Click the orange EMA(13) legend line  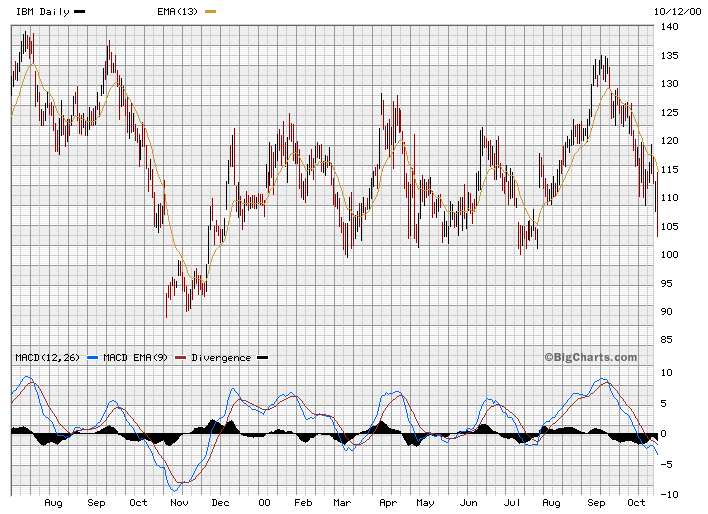tap(209, 11)
